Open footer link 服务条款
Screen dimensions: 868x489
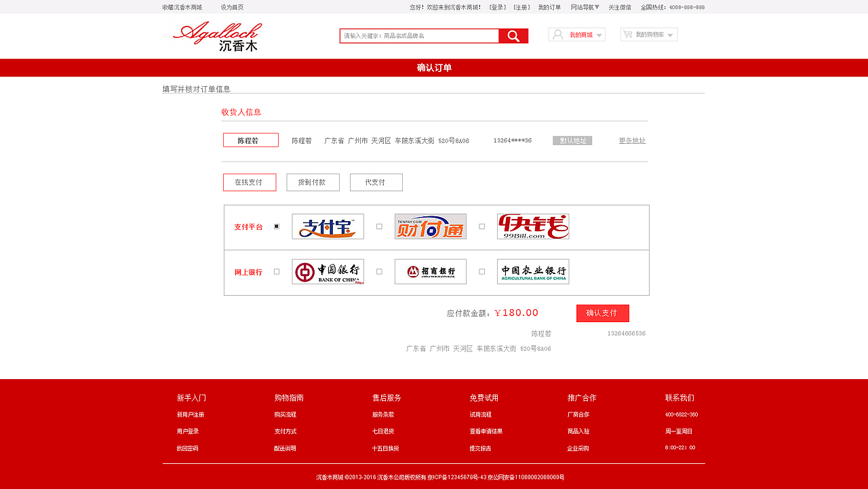[x=383, y=414]
